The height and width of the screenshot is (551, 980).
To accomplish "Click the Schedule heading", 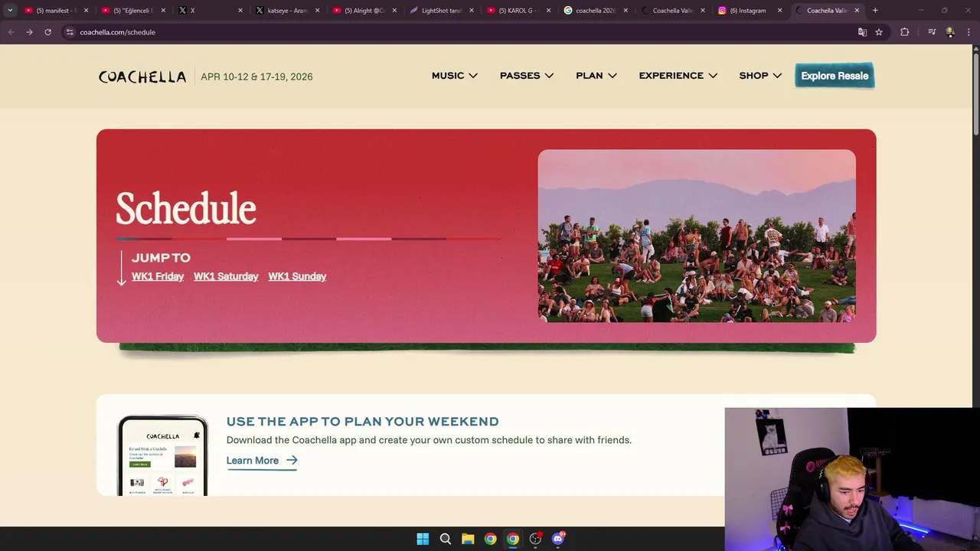I will [186, 208].
